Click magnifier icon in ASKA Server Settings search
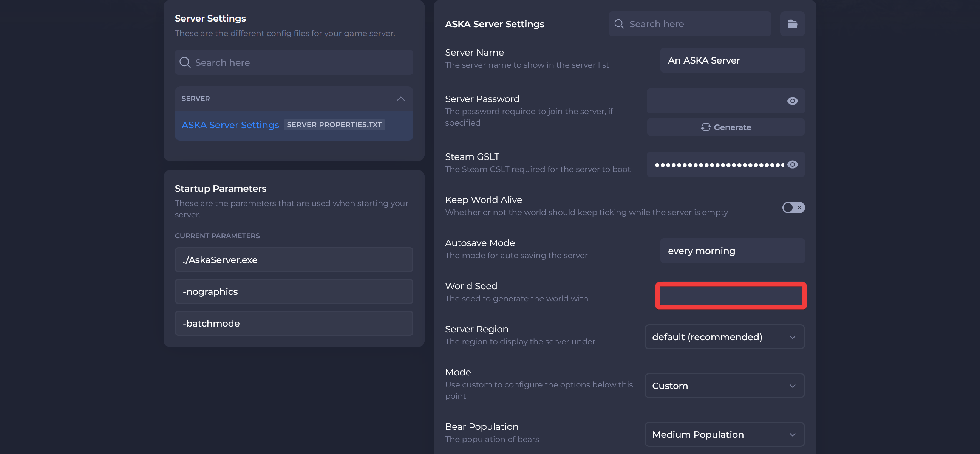 tap(619, 24)
